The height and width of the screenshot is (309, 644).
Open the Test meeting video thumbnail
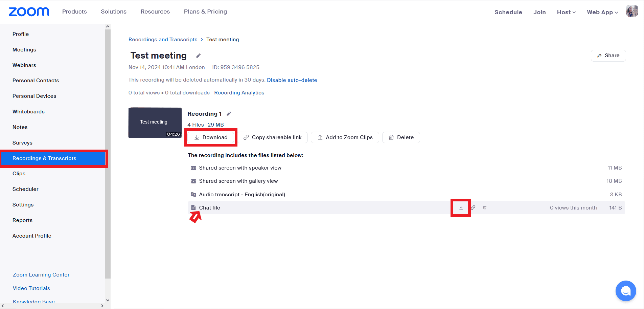(x=155, y=123)
